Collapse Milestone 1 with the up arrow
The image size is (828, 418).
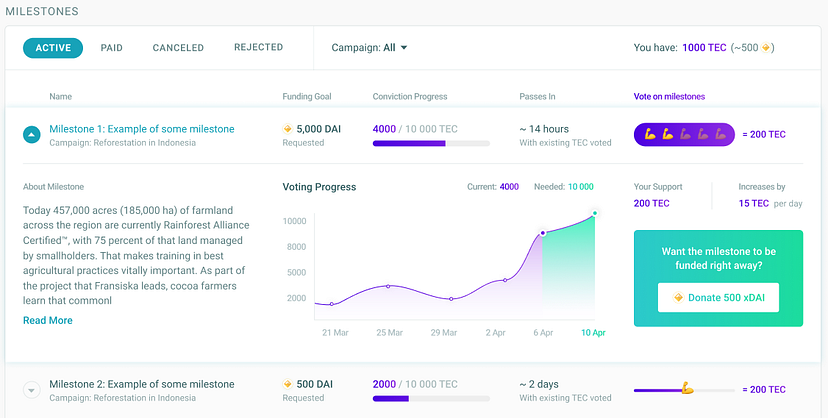pos(31,135)
